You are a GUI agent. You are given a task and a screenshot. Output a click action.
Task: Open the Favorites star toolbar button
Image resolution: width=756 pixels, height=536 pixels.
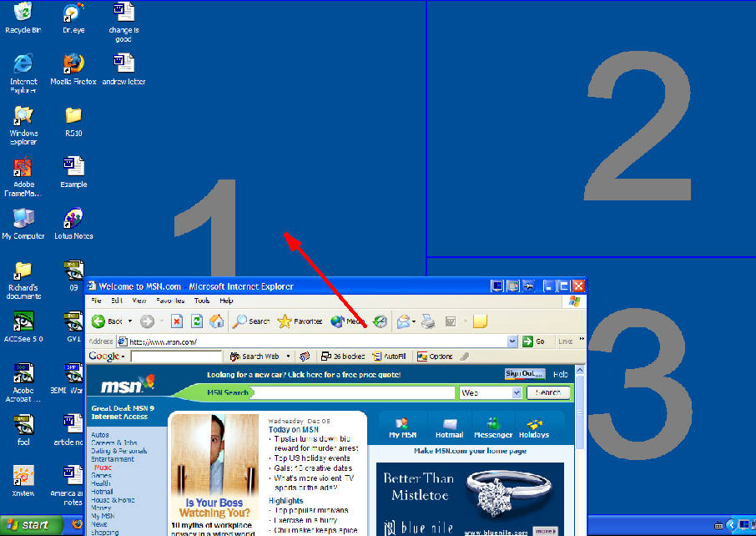(x=300, y=321)
